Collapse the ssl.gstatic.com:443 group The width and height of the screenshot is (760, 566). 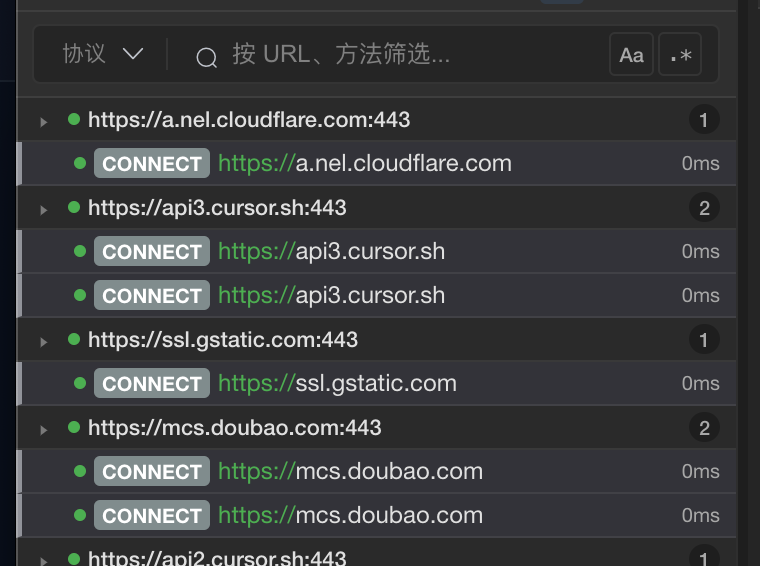[x=44, y=342]
